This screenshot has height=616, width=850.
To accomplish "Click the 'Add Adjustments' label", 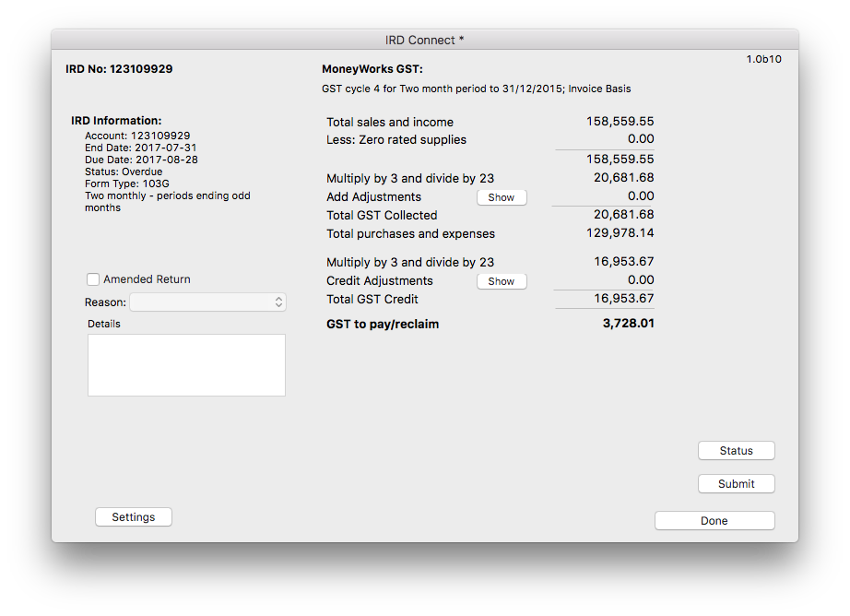I will pyautogui.click(x=374, y=196).
